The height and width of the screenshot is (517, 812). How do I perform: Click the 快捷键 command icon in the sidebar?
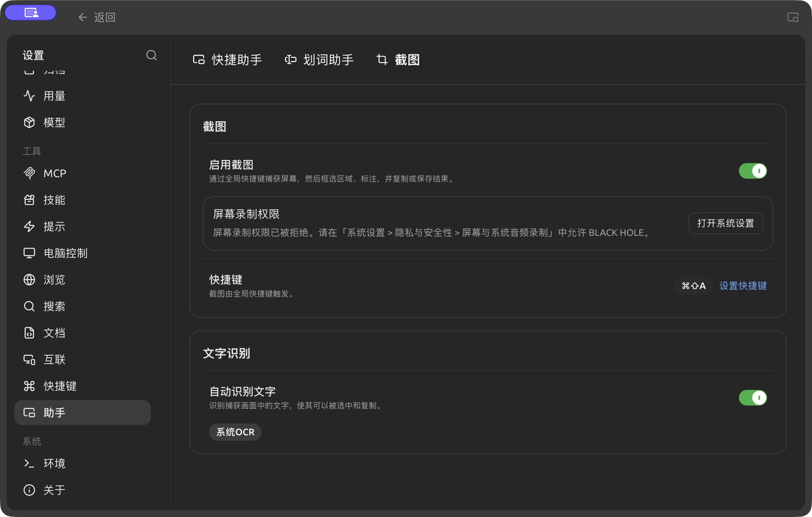tap(29, 386)
